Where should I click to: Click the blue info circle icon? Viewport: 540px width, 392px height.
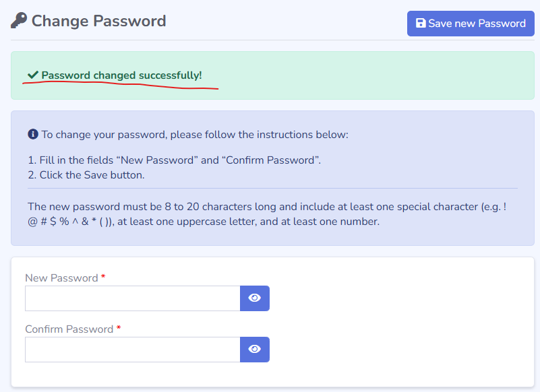[32, 134]
